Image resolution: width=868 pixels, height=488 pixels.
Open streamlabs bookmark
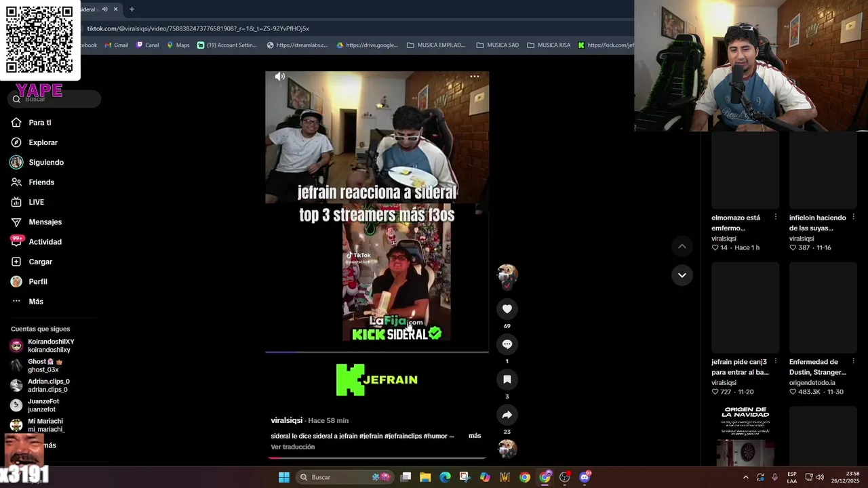click(297, 45)
